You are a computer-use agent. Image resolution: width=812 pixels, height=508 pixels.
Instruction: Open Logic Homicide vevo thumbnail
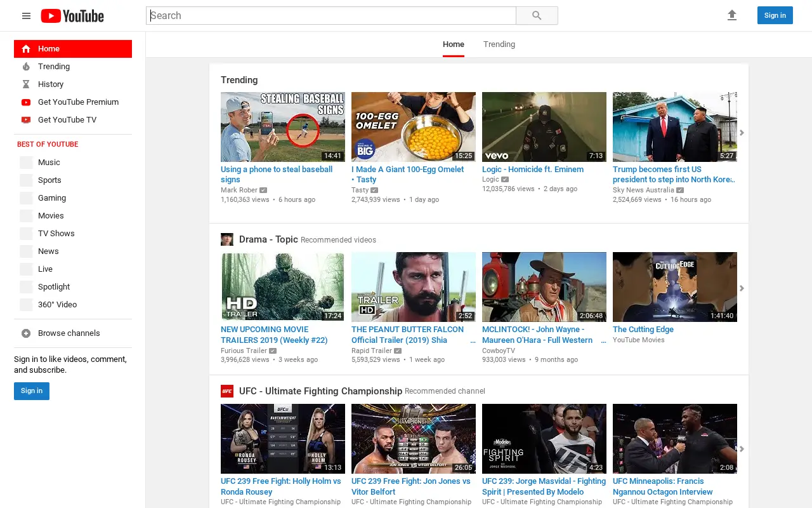(x=544, y=127)
